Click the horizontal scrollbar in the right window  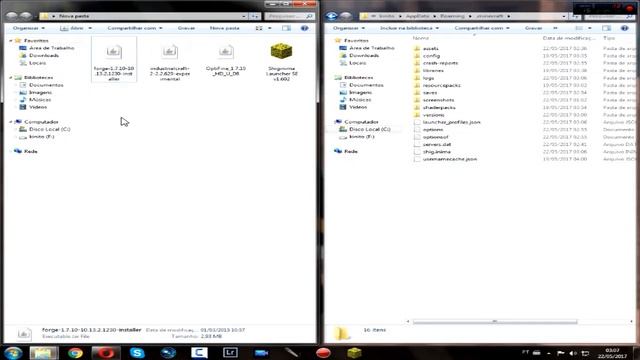pos(495,322)
